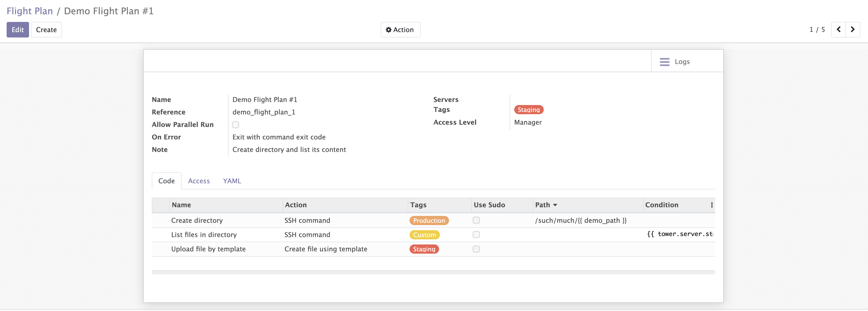The image size is (868, 311).
Task: Go to next record arrow
Action: [x=852, y=30]
